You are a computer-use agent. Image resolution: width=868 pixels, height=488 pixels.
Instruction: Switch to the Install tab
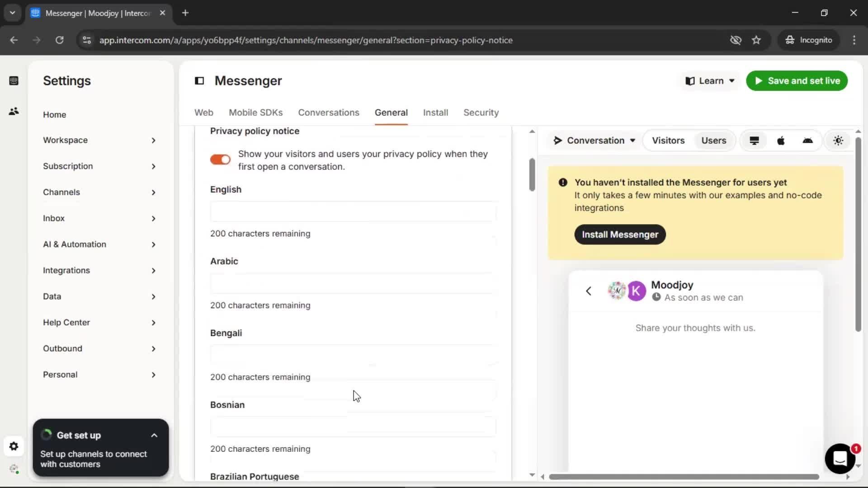tap(435, 113)
